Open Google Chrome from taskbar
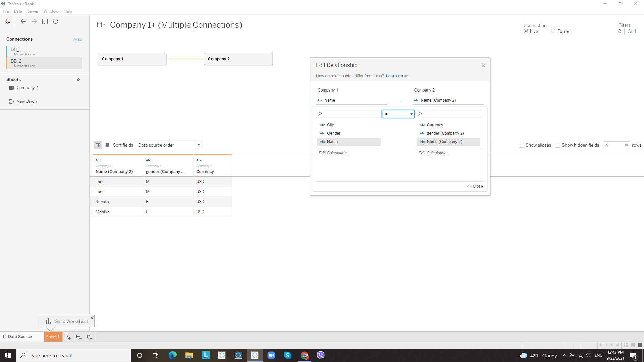Viewport: 644px width, 362px height. tap(304, 355)
